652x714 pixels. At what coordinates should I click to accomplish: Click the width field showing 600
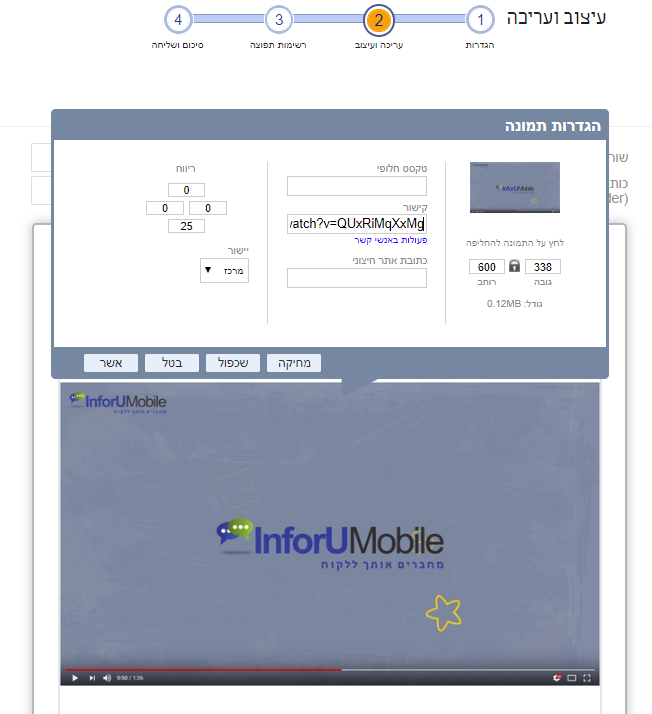(x=487, y=267)
